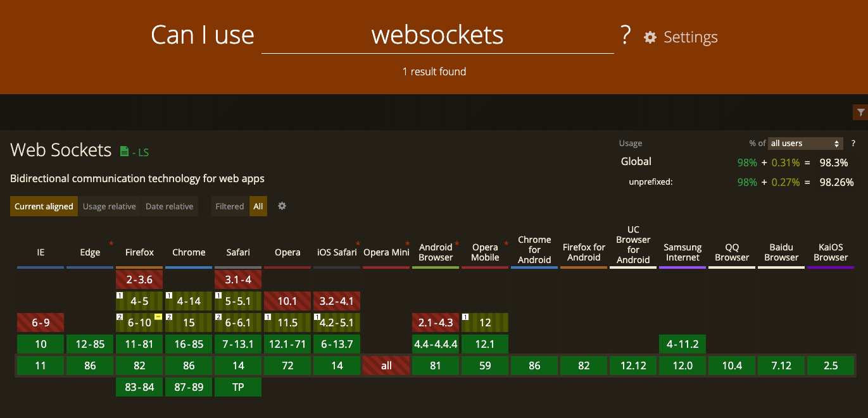Select iOS Safari 6-13.7 cell
This screenshot has width=868, height=418.
point(337,344)
